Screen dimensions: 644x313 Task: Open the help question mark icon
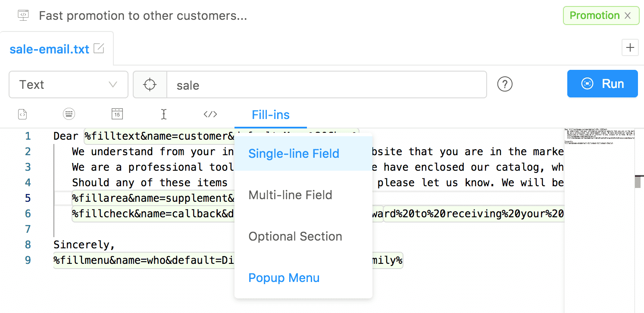click(x=505, y=84)
